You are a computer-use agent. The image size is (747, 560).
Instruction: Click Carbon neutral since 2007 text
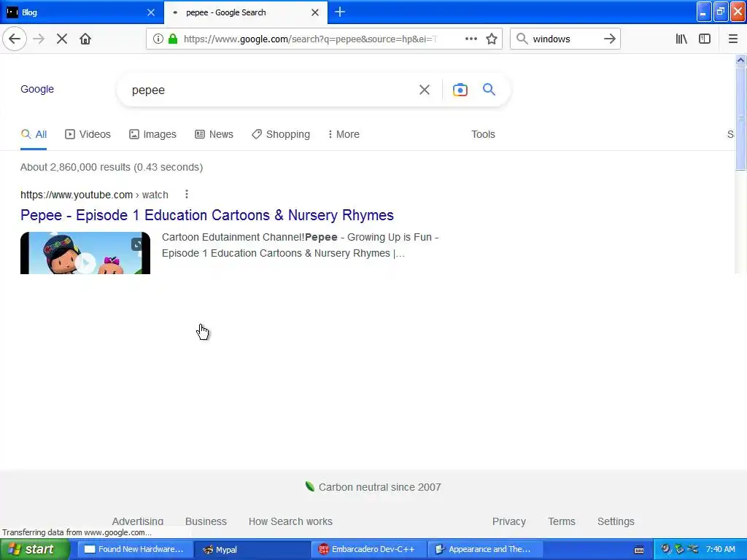pos(379,487)
